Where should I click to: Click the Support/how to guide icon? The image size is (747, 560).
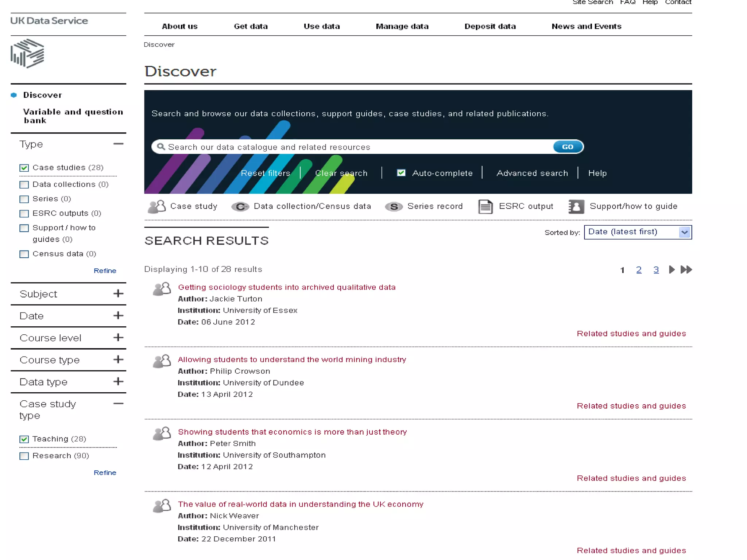pyautogui.click(x=576, y=207)
